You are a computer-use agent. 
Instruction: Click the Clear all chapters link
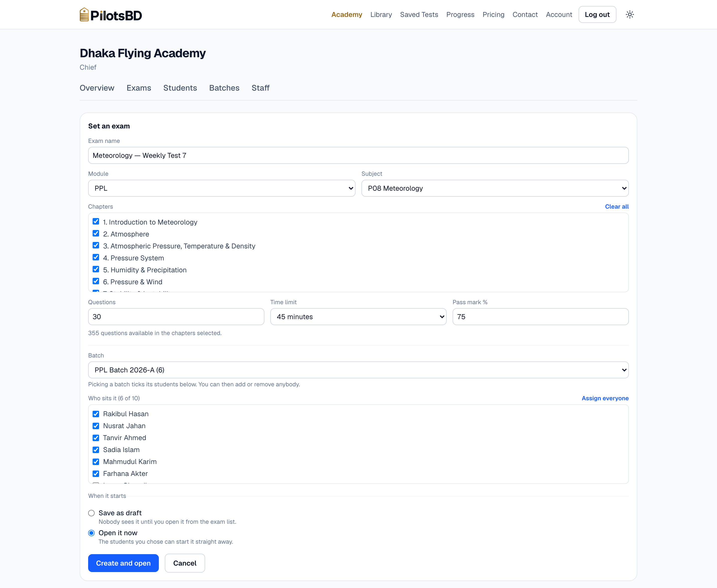617,207
